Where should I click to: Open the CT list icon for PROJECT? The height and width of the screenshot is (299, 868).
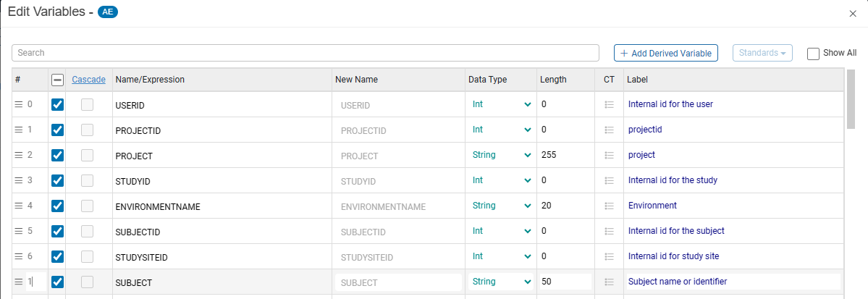click(610, 155)
